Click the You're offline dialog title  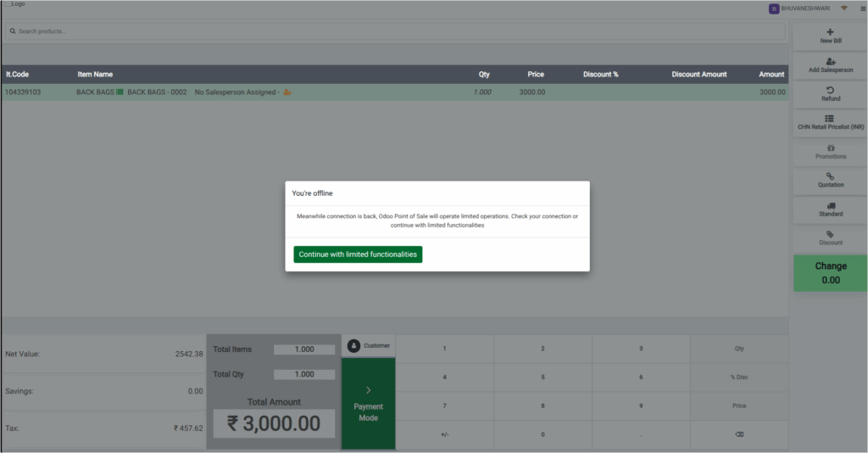312,193
